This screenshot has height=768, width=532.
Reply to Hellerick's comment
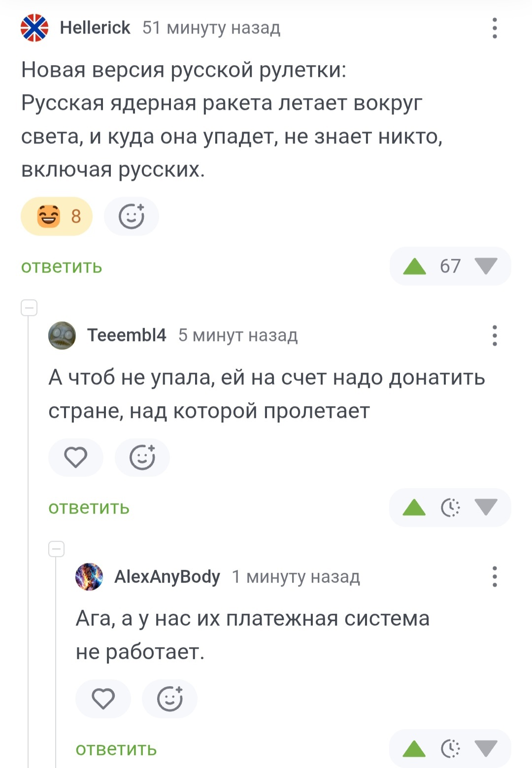(62, 267)
